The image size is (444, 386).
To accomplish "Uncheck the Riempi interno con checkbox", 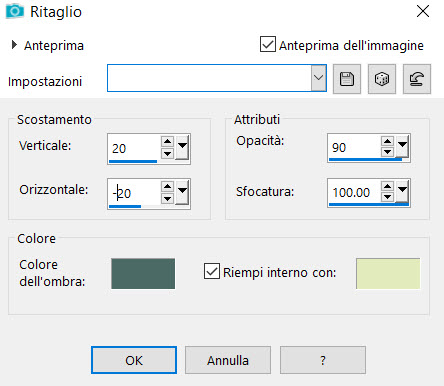I will 212,271.
